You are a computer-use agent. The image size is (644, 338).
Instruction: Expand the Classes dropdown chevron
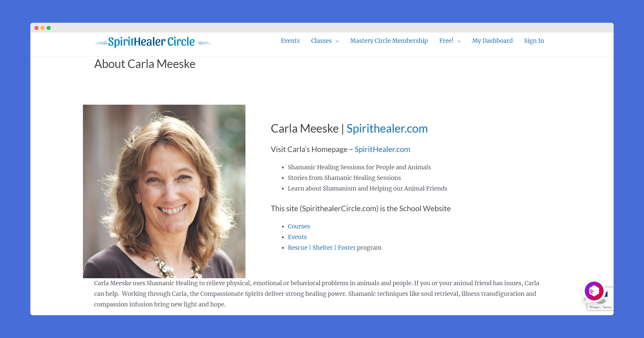(337, 41)
